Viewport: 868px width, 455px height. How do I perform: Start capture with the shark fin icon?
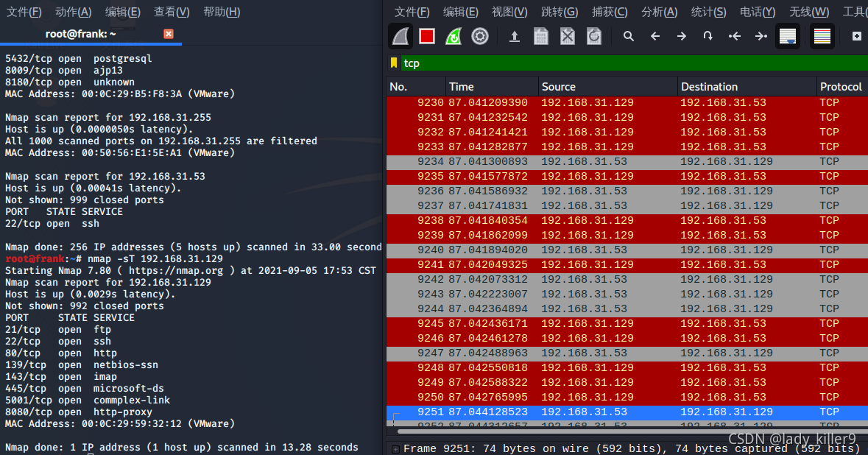(401, 37)
